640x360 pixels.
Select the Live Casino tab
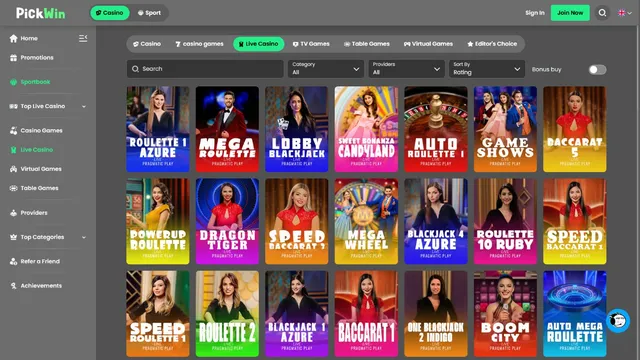click(x=258, y=44)
